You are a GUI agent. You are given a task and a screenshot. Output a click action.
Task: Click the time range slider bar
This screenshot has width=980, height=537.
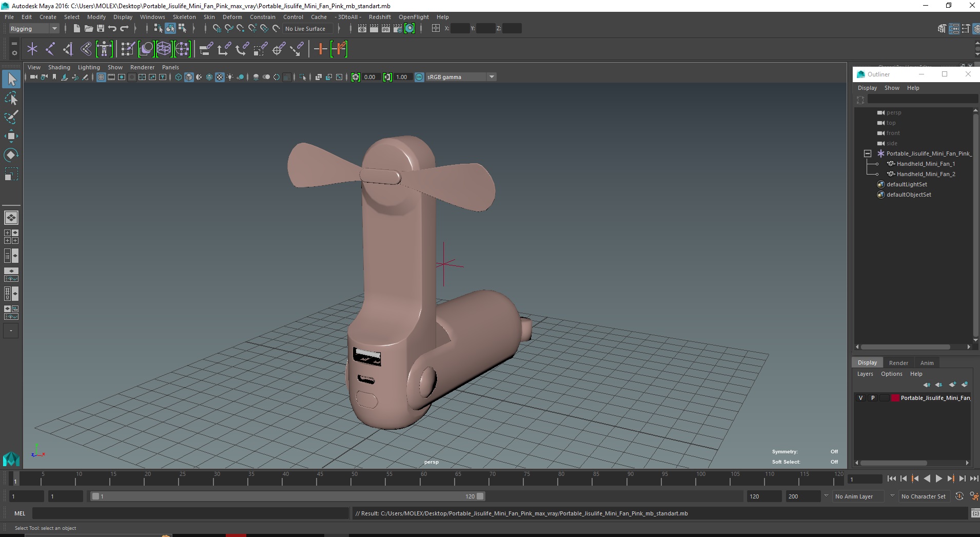coord(287,496)
